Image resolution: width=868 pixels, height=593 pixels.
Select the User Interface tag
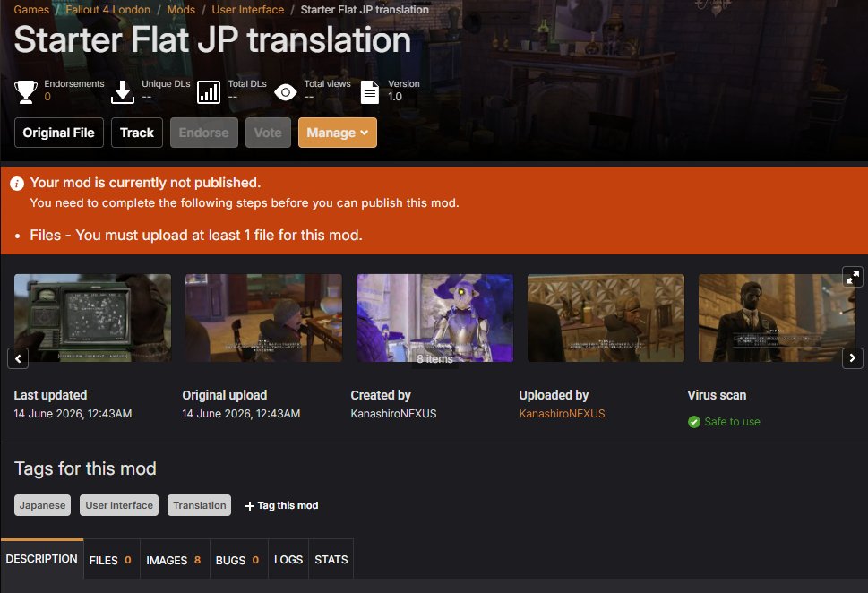pyautogui.click(x=119, y=505)
